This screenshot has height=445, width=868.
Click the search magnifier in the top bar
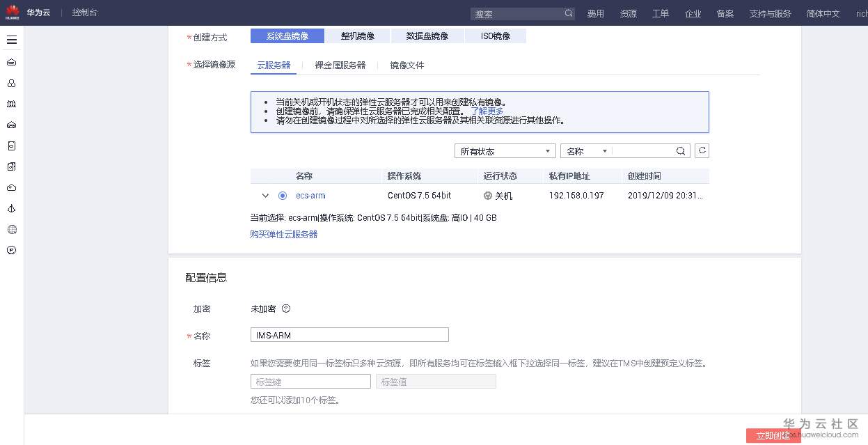pos(568,12)
